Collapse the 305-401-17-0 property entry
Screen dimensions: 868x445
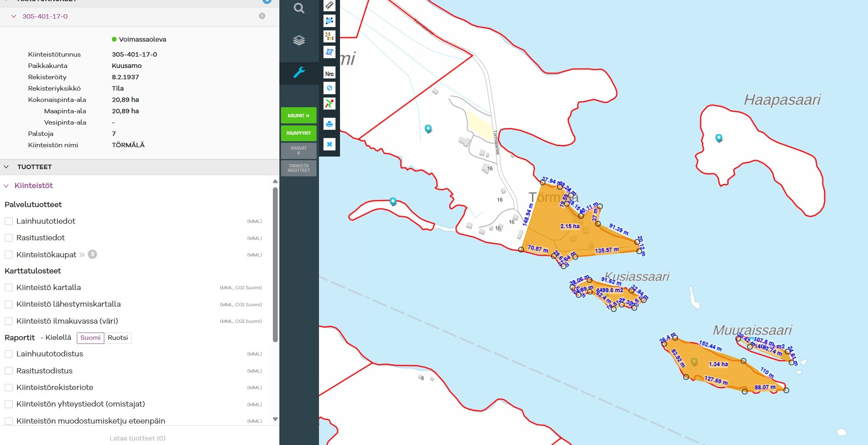click(14, 17)
